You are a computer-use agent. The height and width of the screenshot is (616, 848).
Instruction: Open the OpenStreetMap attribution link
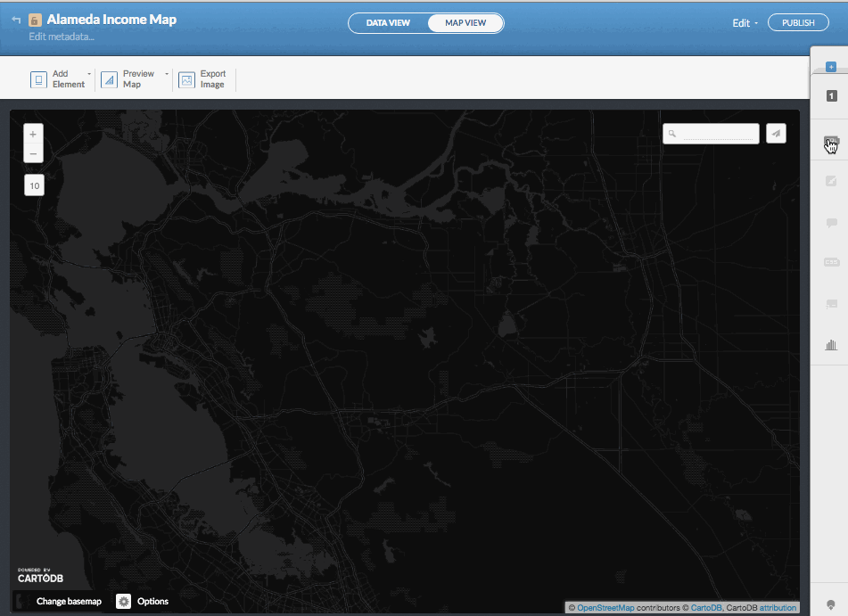605,606
